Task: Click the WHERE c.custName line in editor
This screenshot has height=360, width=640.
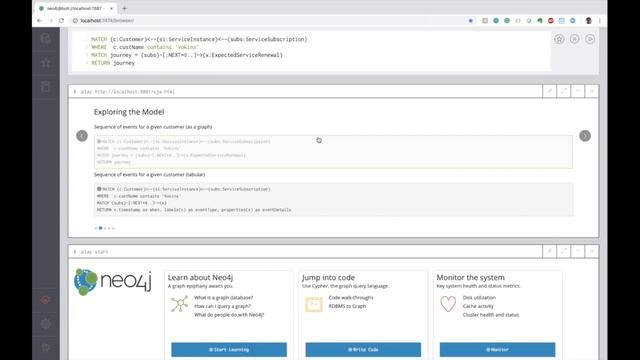Action: tap(145, 47)
